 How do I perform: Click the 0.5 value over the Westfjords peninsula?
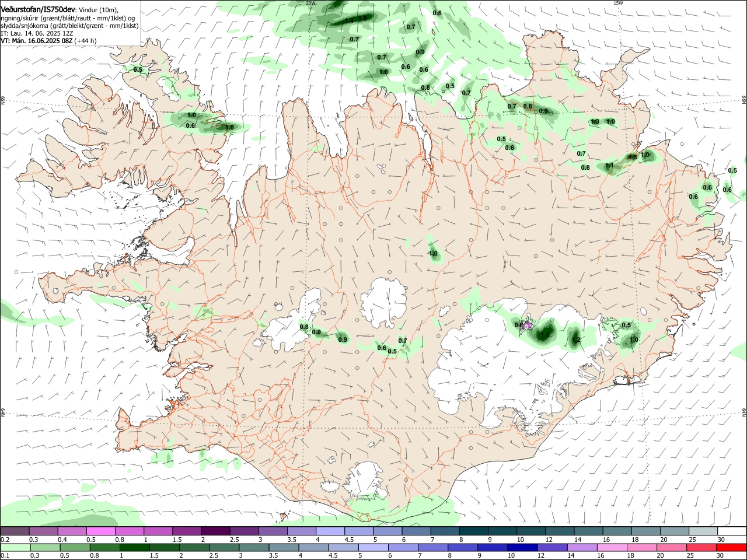pos(138,69)
